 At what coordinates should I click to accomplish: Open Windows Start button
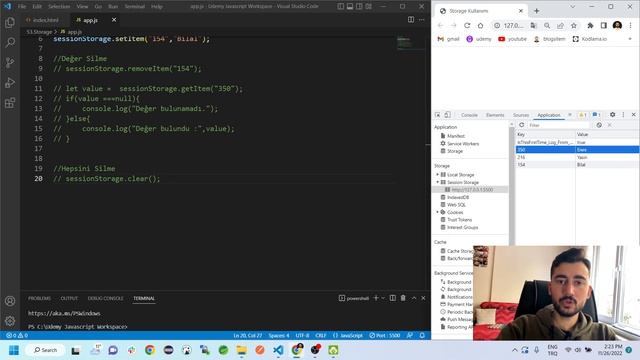14,350
